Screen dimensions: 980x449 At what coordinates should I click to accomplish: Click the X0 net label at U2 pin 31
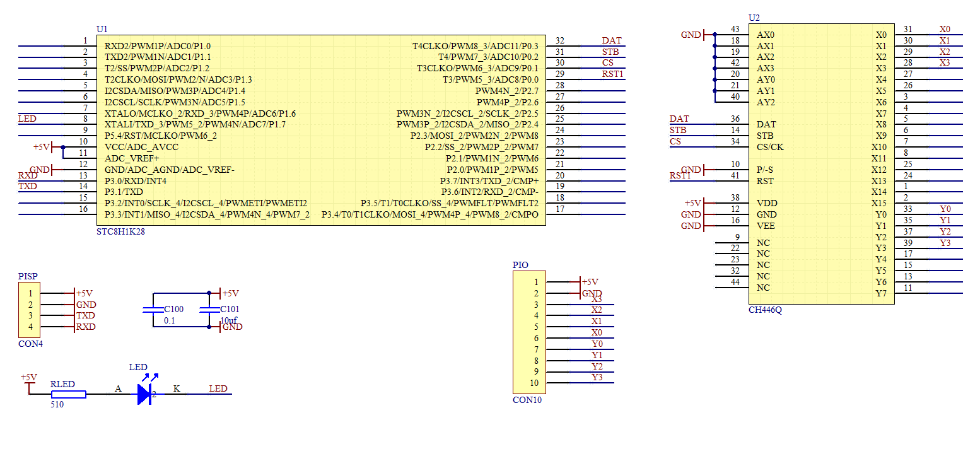click(945, 29)
